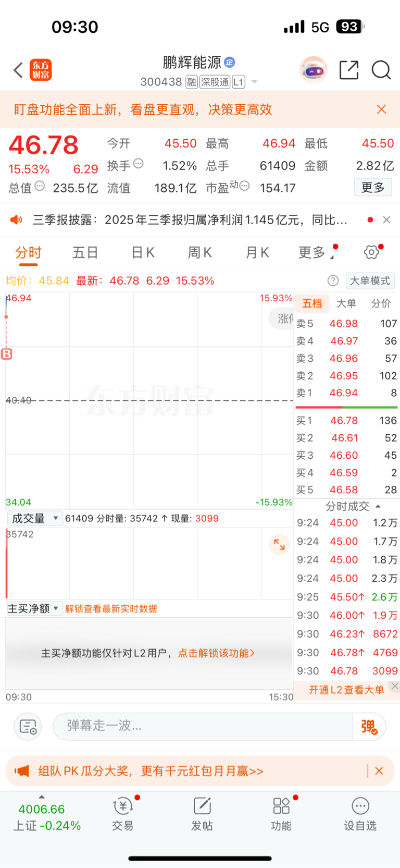Screen dimensions: 400x868
Task: Click 点击解锁该功能 link
Action: [216, 653]
